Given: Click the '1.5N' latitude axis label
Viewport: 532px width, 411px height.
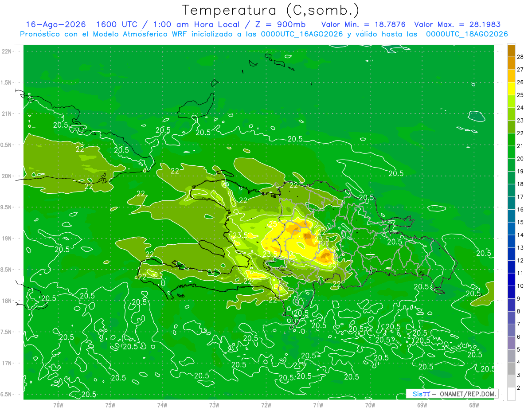Looking at the screenshot, I should [x=6, y=82].
